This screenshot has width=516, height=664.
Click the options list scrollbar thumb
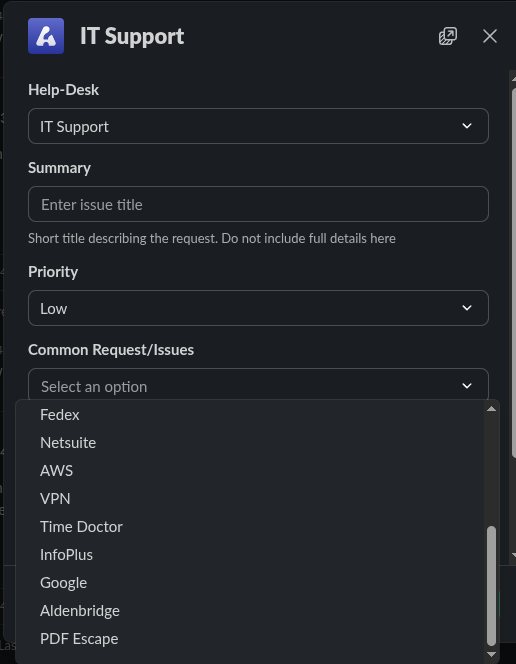click(491, 586)
